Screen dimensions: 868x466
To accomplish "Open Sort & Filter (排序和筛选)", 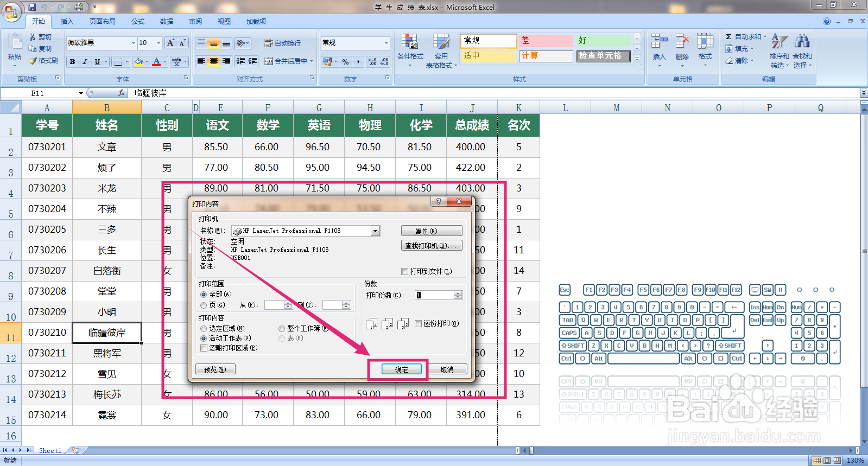I will (780, 50).
